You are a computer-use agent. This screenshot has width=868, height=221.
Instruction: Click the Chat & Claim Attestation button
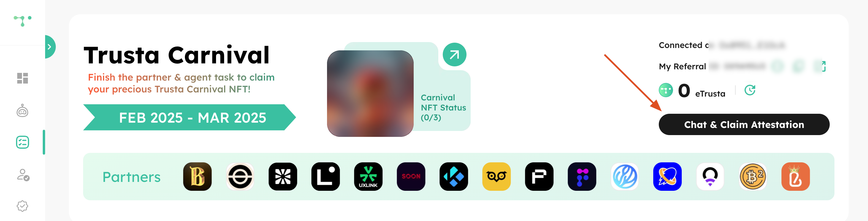tap(744, 124)
